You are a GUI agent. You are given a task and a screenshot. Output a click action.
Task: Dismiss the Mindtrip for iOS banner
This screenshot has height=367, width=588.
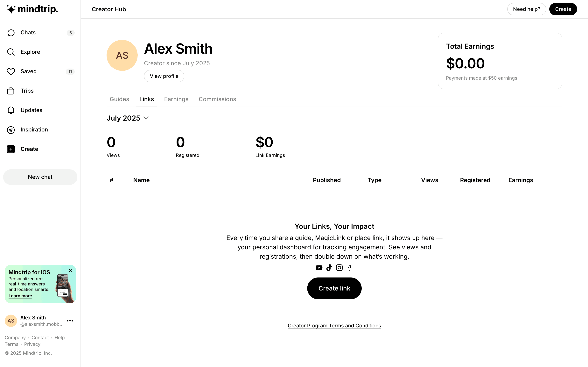pos(70,271)
